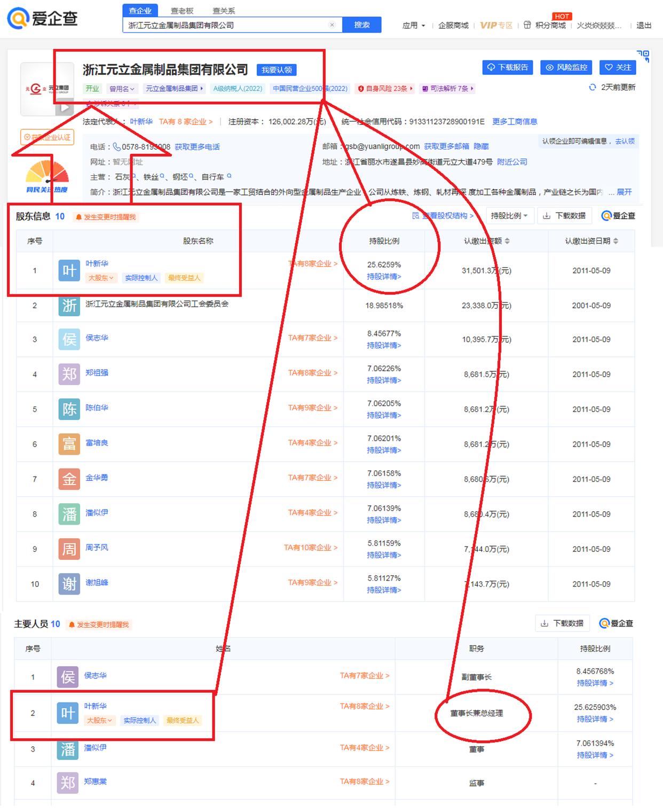This screenshot has width=663, height=812.
Task: Open the QR code icon at top right
Action: [x=643, y=56]
